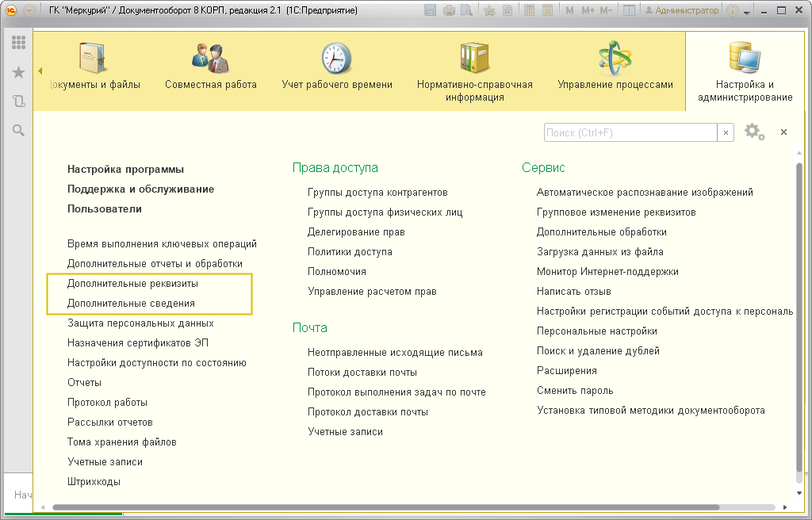Open Настройка программы link
This screenshot has height=520, width=812.
point(126,170)
